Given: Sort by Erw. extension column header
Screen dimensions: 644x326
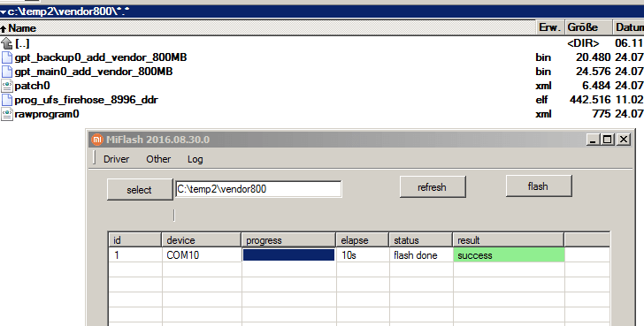Looking at the screenshot, I should (x=550, y=28).
